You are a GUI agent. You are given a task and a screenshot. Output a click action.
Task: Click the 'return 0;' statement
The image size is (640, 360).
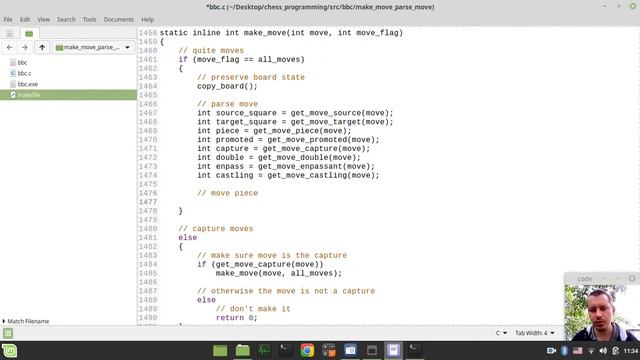(x=237, y=318)
